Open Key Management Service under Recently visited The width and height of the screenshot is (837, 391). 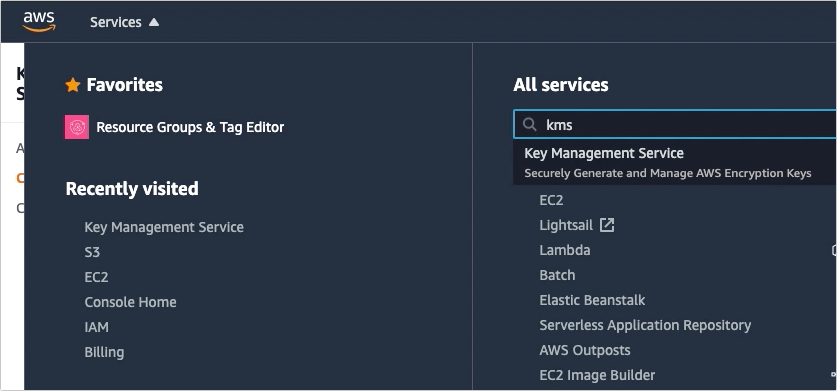pos(164,227)
